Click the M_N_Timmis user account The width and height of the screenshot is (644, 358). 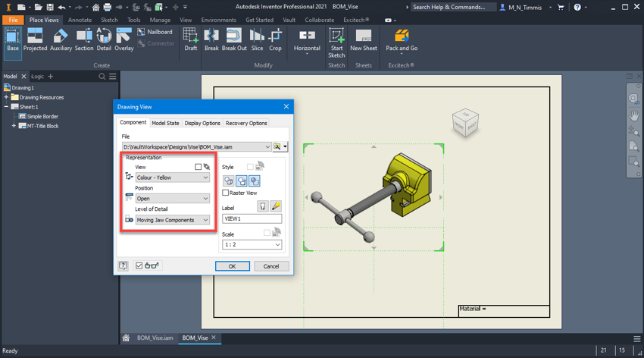[x=525, y=7]
